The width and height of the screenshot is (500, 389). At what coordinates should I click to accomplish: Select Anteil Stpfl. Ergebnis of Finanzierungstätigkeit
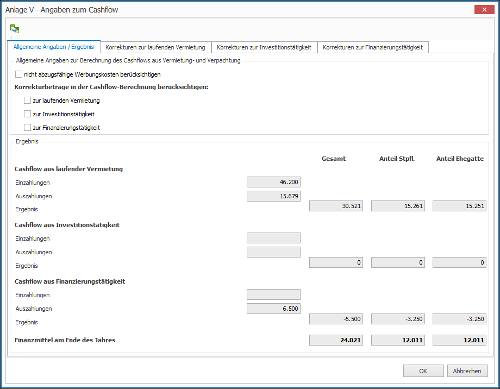[x=398, y=319]
